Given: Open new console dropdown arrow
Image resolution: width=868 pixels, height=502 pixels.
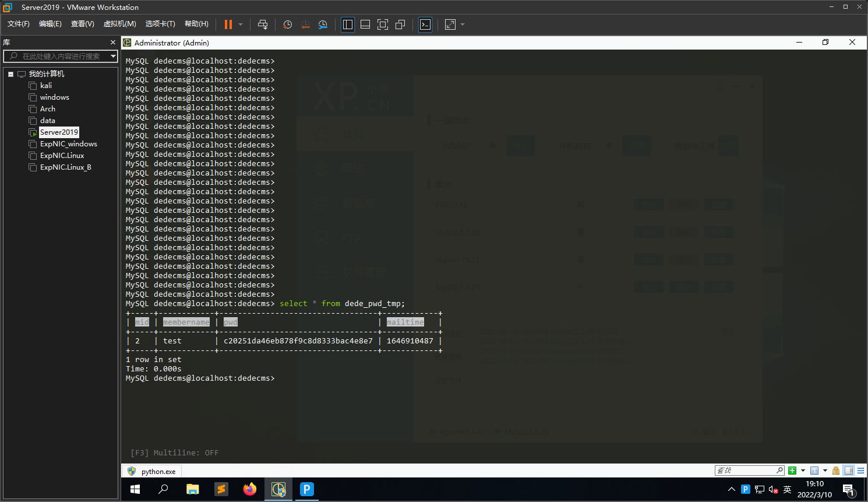Looking at the screenshot, I should (803, 471).
